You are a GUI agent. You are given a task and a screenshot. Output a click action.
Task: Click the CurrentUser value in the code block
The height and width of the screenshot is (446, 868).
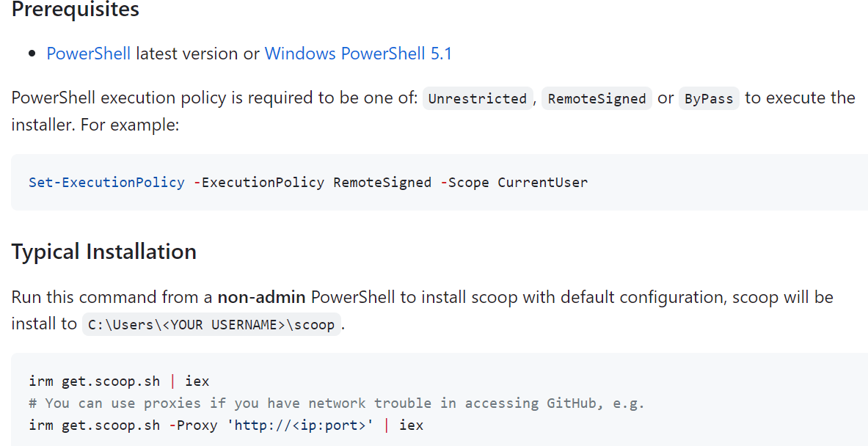coord(542,183)
